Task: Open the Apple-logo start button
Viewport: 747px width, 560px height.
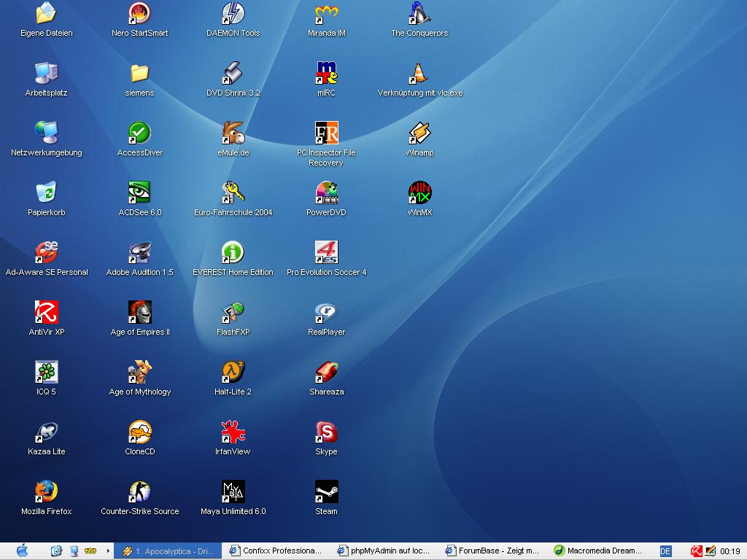Action: pos(22,551)
